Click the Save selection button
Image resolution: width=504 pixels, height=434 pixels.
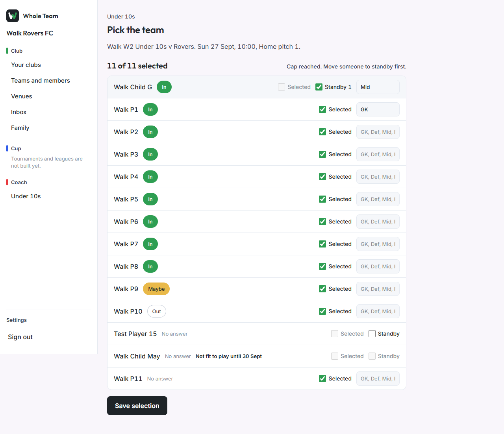coord(137,406)
